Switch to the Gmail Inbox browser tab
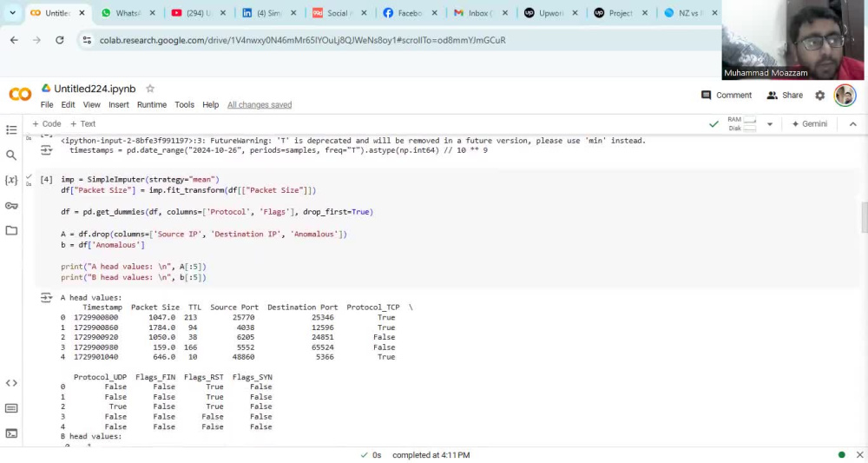 pos(473,13)
